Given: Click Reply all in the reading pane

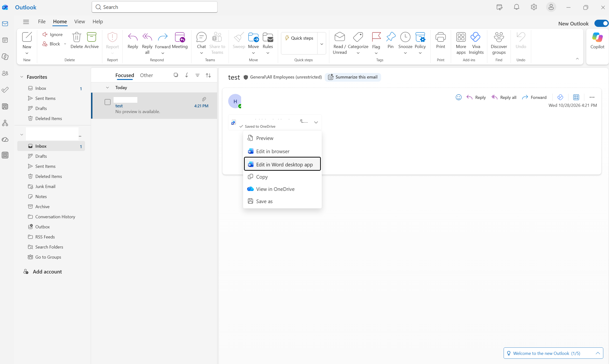Looking at the screenshot, I should [x=504, y=97].
